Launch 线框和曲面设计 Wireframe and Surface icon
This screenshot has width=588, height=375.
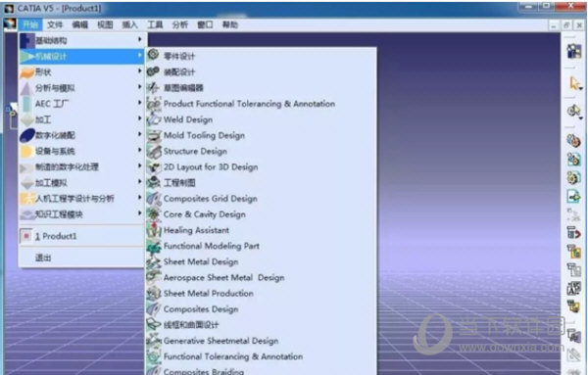click(x=153, y=325)
